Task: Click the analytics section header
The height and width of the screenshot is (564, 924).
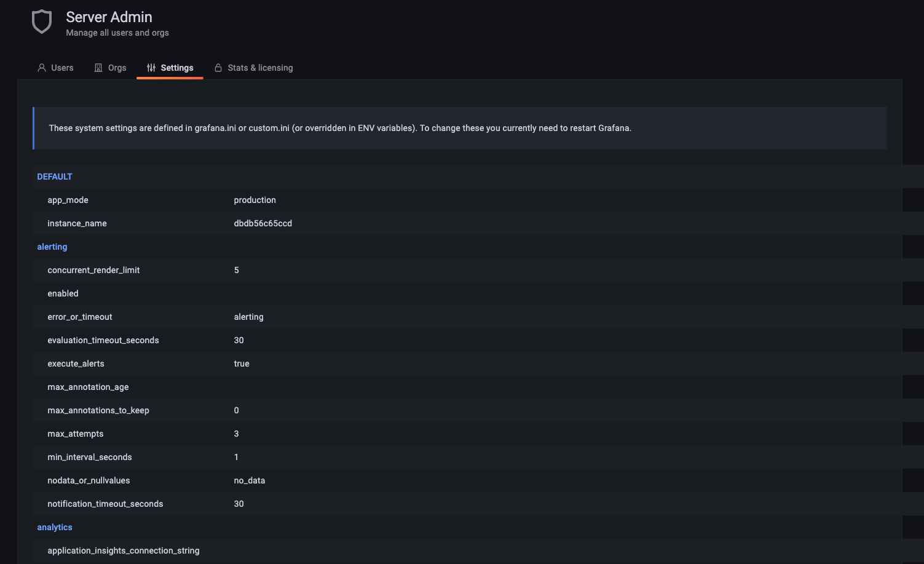Action: 54,527
